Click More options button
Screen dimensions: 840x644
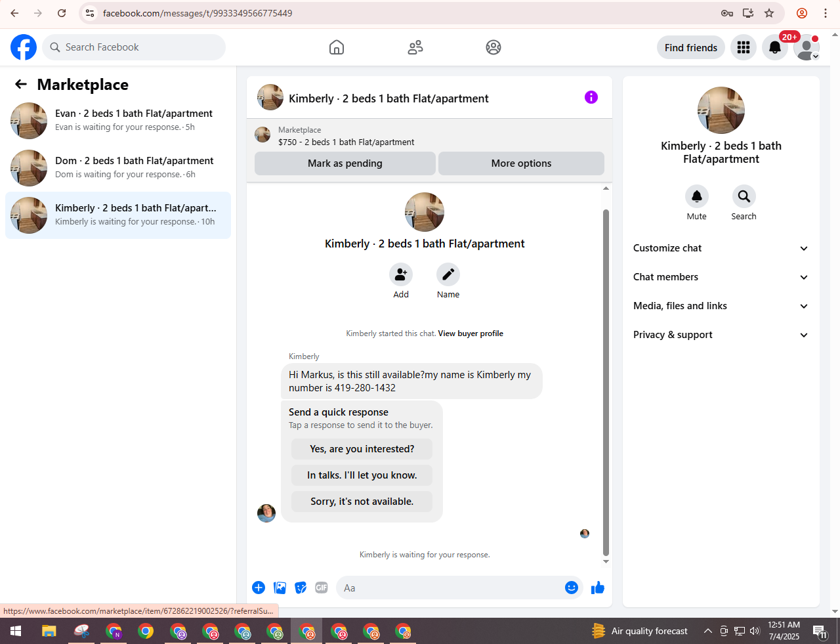(x=521, y=163)
